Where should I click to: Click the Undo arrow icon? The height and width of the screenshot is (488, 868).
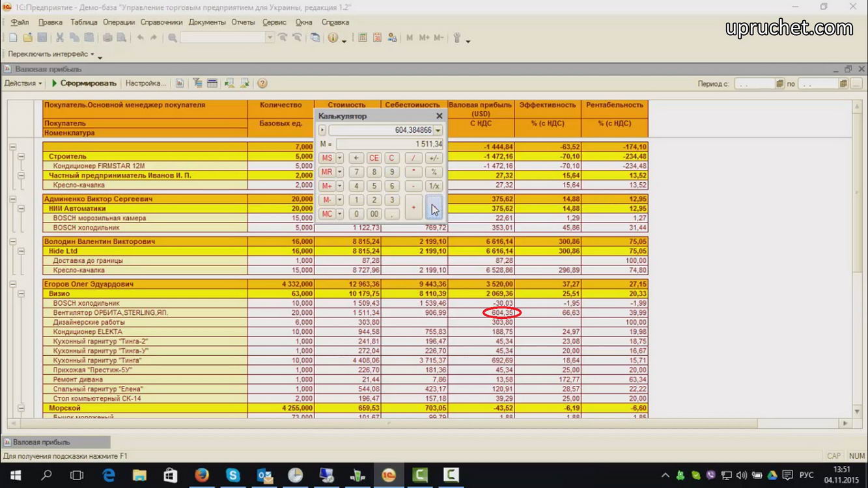click(140, 38)
